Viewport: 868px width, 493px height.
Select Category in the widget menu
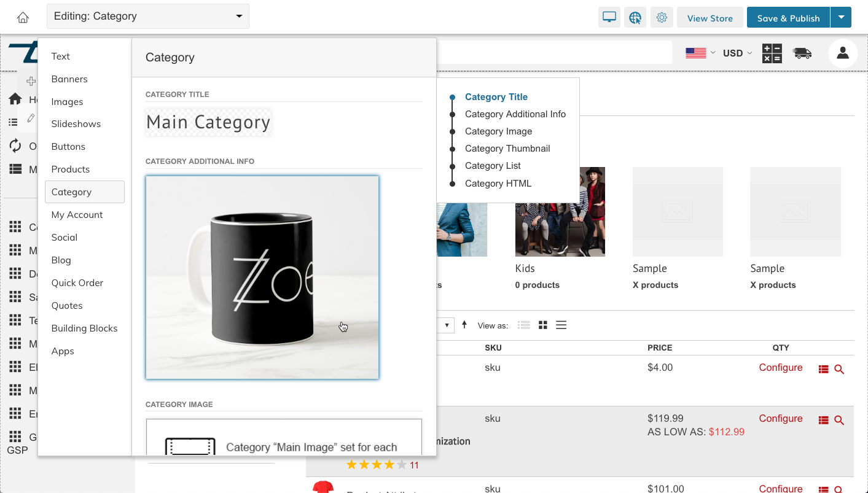[x=85, y=192]
